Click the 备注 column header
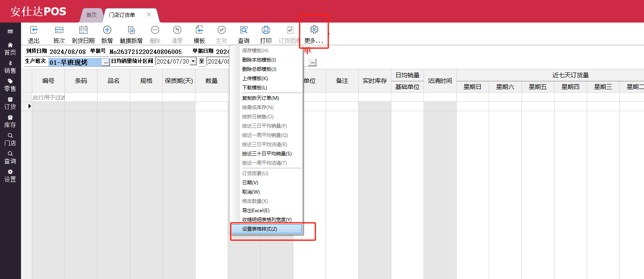The image size is (644, 279). 342,81
